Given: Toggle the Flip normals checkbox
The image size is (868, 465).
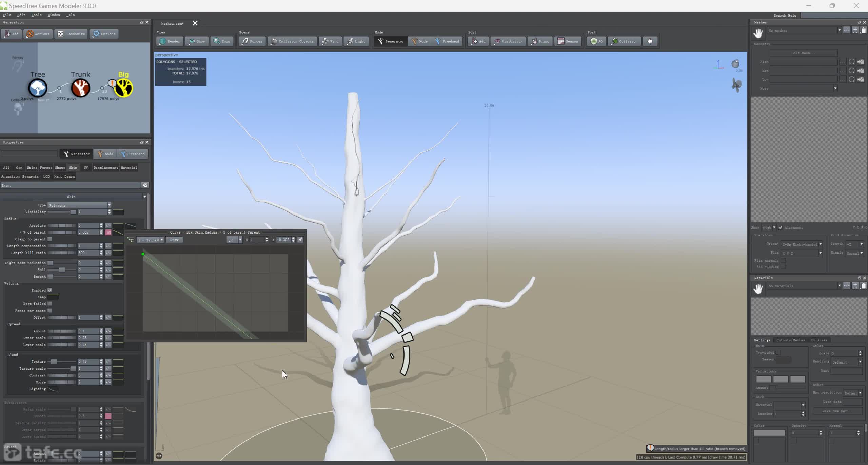Looking at the screenshot, I should 783,261.
